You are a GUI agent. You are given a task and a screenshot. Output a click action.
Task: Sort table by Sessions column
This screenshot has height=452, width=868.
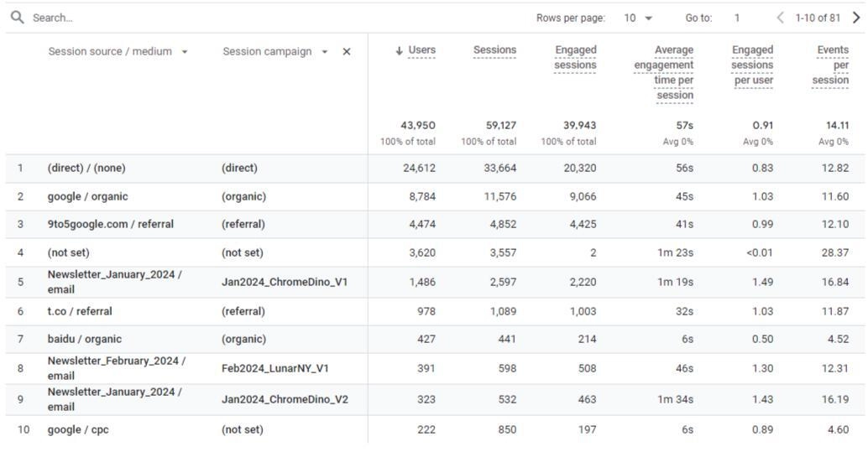coord(494,49)
